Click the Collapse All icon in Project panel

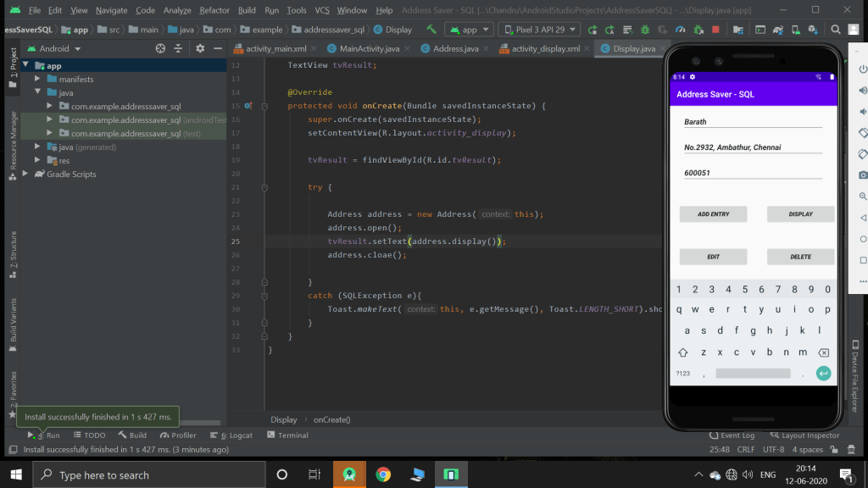[x=179, y=48]
